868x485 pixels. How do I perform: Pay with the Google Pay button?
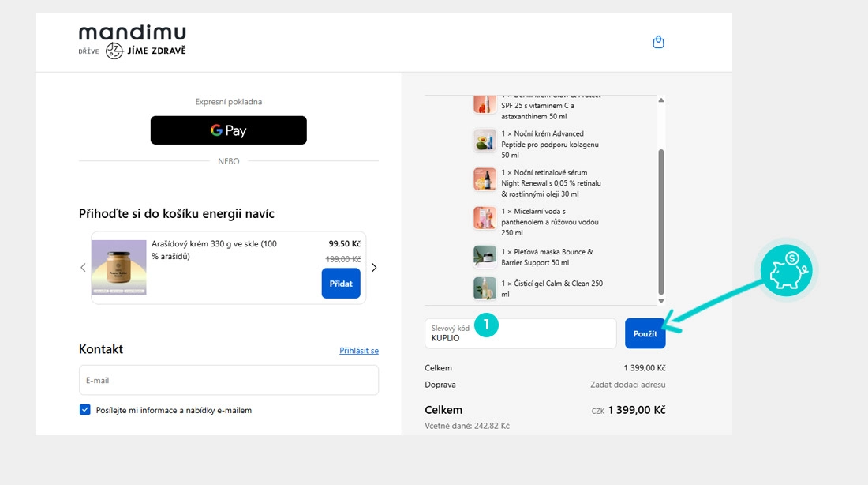coord(228,130)
